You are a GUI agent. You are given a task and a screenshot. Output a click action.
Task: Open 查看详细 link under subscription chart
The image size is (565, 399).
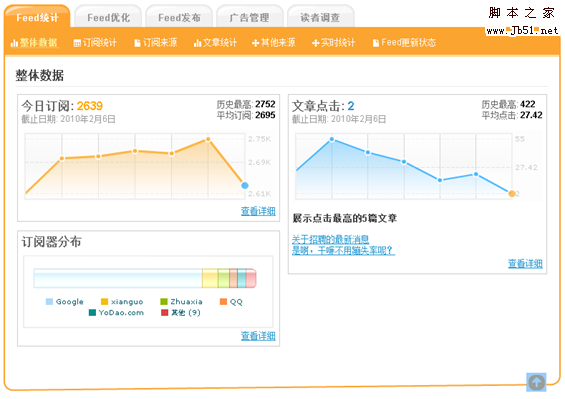[258, 211]
